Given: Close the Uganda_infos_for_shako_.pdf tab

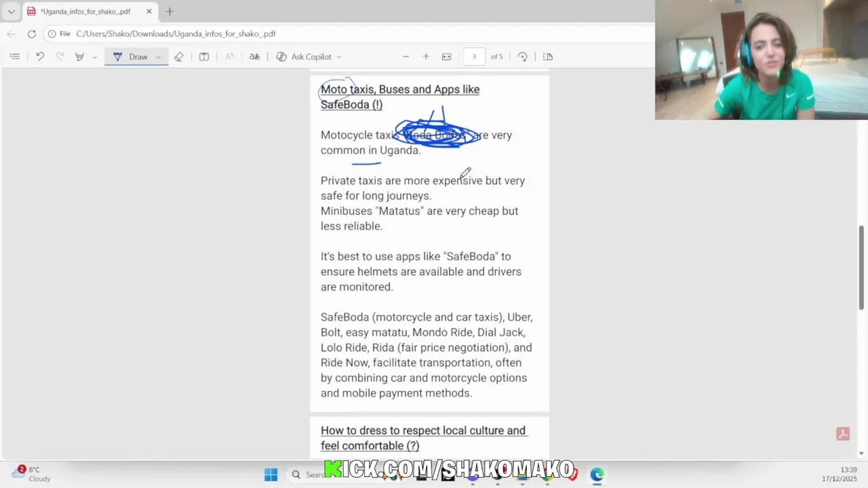Looking at the screenshot, I should tap(149, 12).
